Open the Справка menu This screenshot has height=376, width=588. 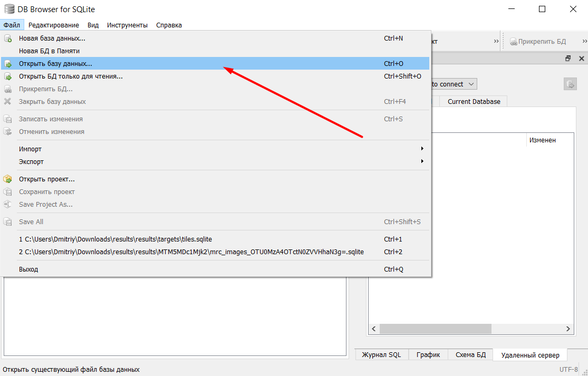pos(169,25)
